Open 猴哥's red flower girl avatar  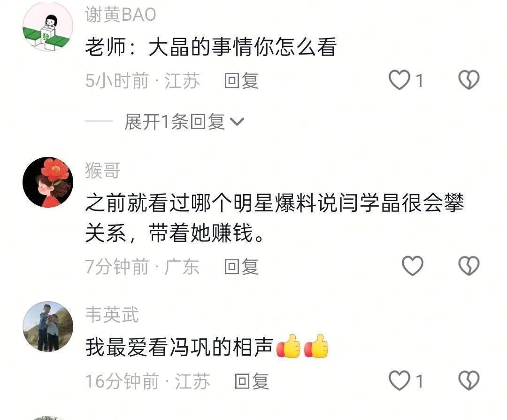click(x=48, y=182)
